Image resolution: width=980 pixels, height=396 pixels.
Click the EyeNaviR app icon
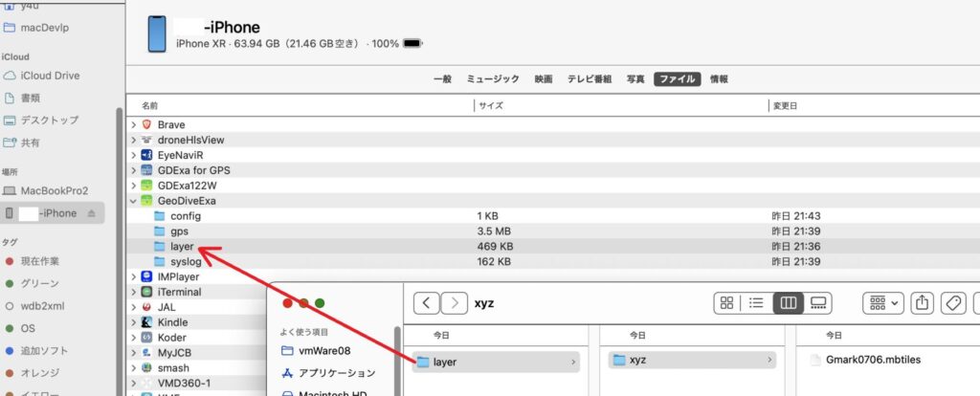click(x=146, y=155)
